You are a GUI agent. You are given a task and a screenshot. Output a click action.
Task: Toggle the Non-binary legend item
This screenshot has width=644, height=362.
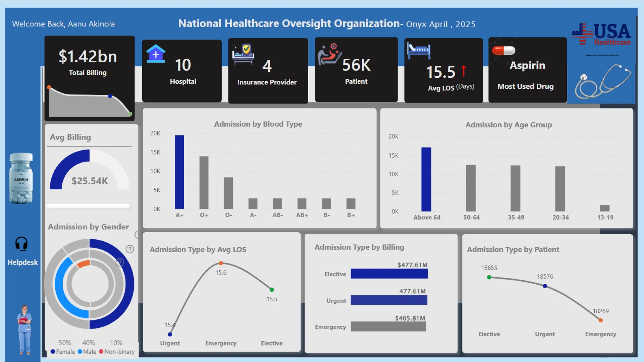click(x=117, y=352)
